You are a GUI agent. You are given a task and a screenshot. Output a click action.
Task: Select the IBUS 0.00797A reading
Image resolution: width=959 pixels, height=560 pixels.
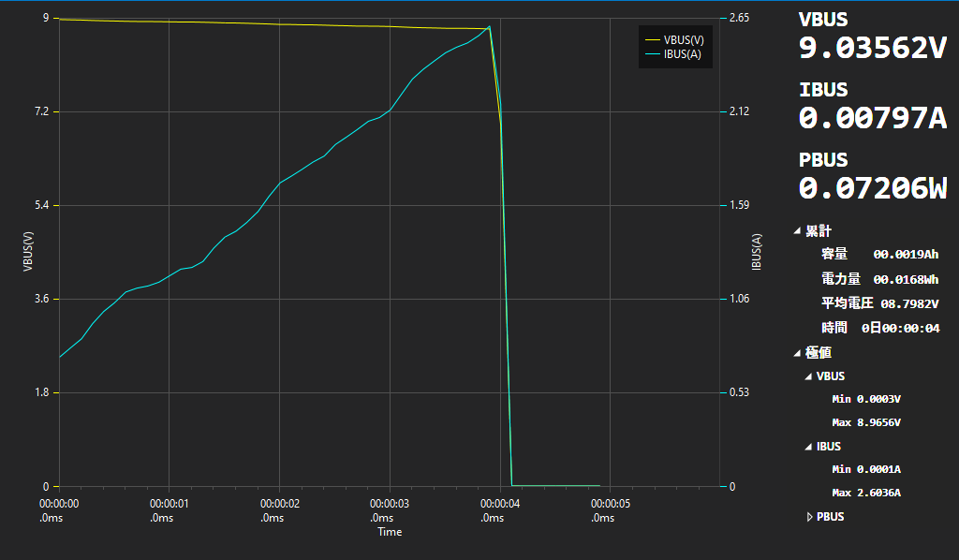click(x=872, y=118)
